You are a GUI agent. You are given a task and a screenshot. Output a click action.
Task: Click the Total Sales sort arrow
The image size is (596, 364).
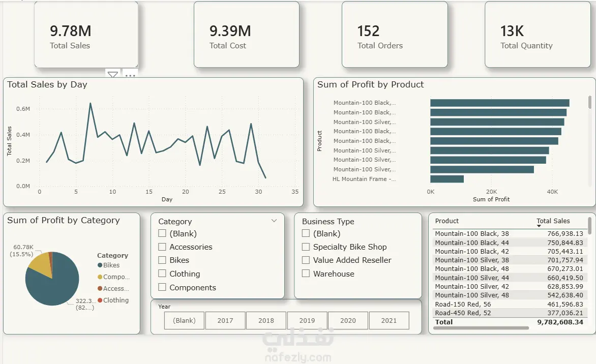[539, 226]
